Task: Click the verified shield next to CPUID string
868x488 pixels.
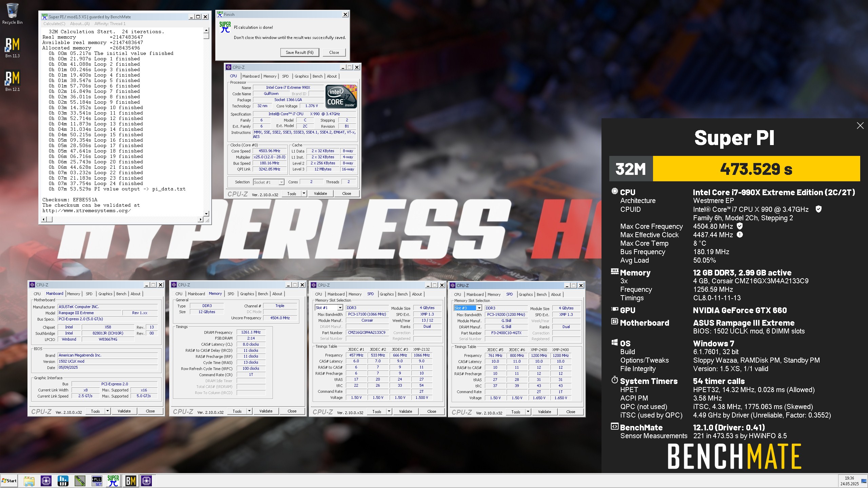Action: point(818,209)
